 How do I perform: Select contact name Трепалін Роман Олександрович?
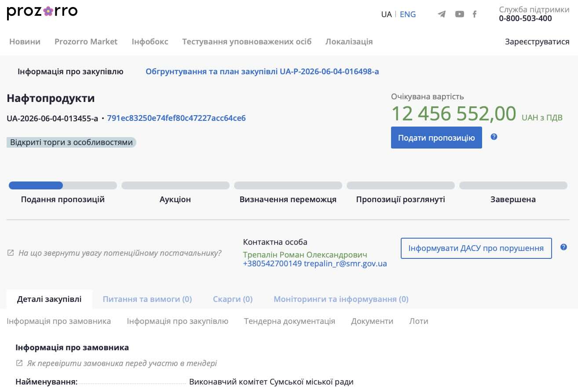point(305,255)
